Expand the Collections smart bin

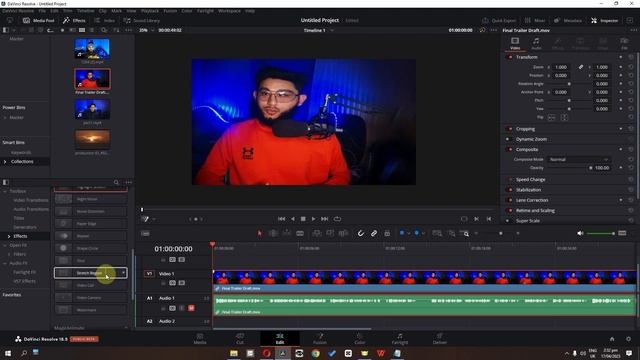point(5,162)
